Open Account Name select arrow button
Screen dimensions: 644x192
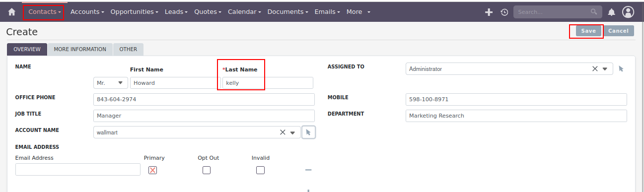tap(308, 132)
